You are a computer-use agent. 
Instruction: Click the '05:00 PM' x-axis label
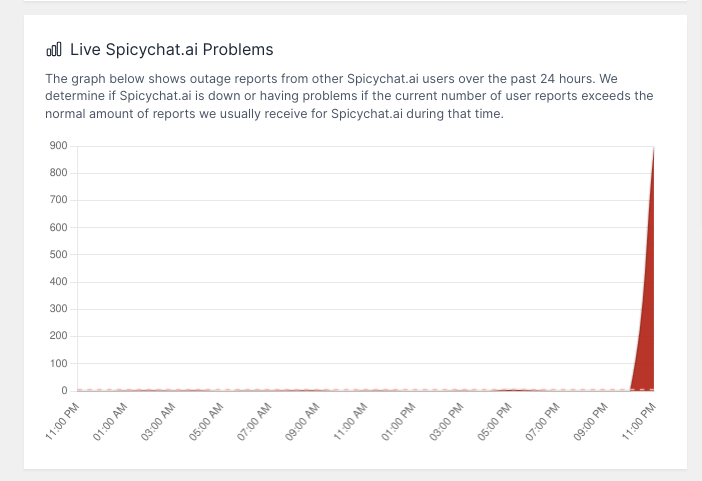495,422
